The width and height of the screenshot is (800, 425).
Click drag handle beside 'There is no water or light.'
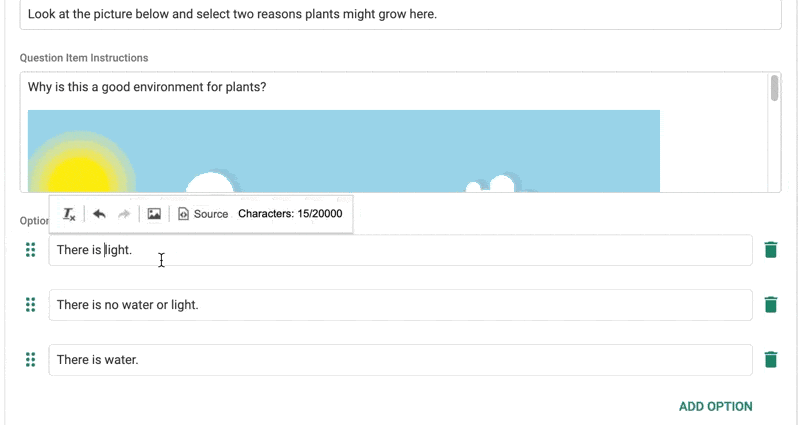pos(31,305)
